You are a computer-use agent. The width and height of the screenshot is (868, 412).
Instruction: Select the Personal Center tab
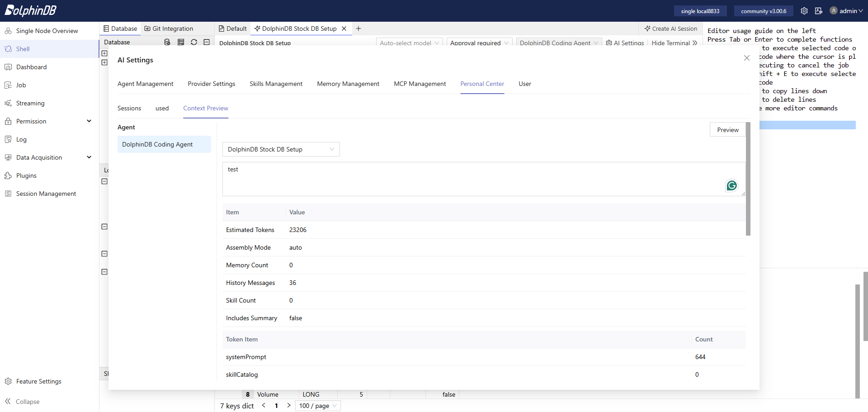pos(482,84)
